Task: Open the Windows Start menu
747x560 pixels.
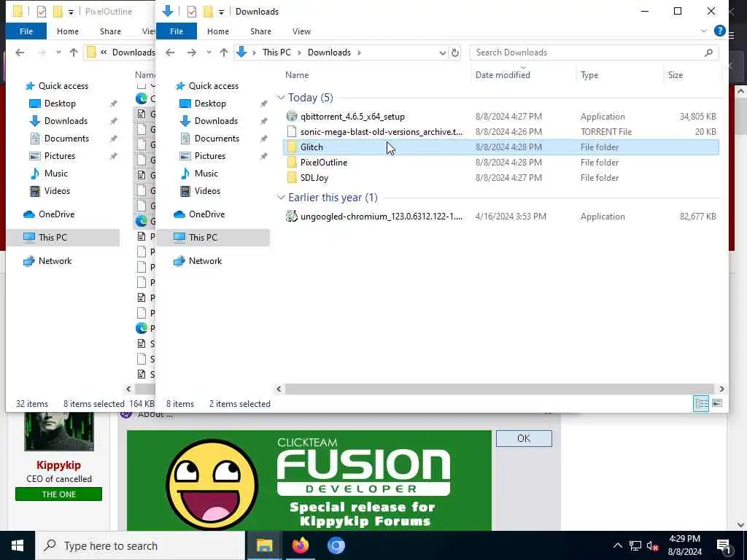Action: (x=18, y=545)
